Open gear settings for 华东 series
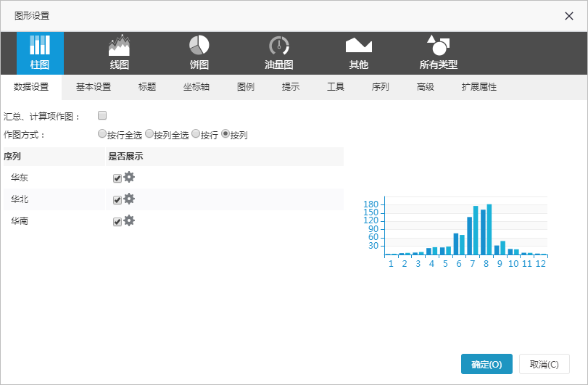This screenshot has height=385, width=588. 129,177
